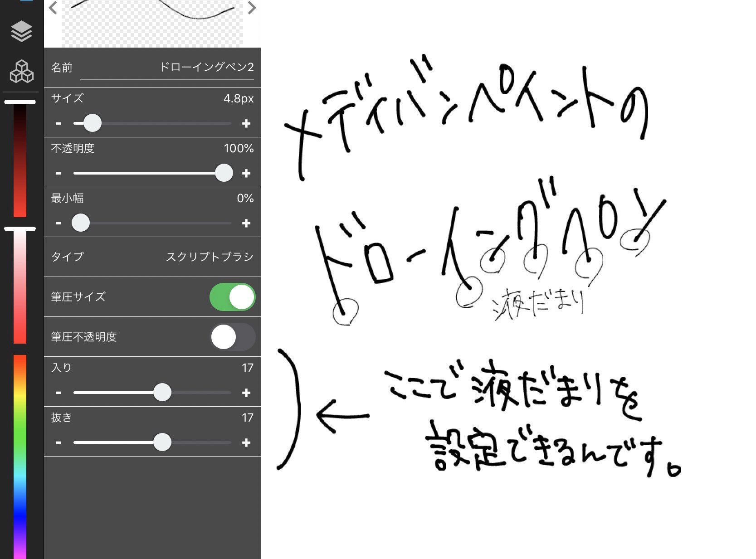Viewport: 756px width, 559px height.
Task: Decrease 抜き with minus button
Action: (59, 442)
